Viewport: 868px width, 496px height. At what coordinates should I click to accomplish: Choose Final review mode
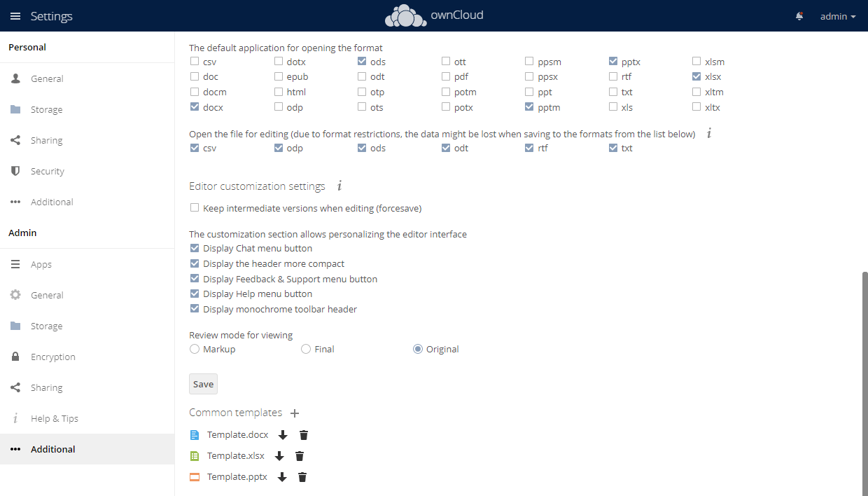306,349
